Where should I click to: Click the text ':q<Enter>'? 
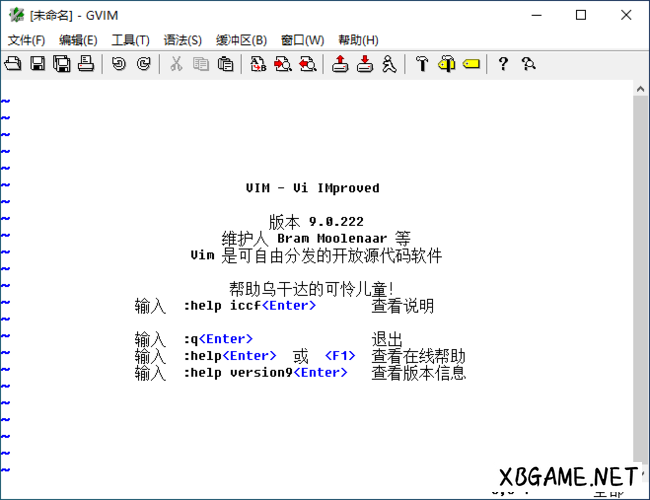tap(218, 339)
